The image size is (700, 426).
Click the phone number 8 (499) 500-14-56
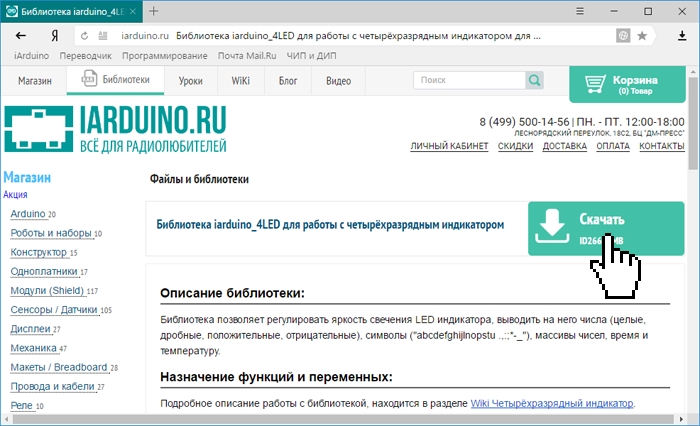pos(524,122)
